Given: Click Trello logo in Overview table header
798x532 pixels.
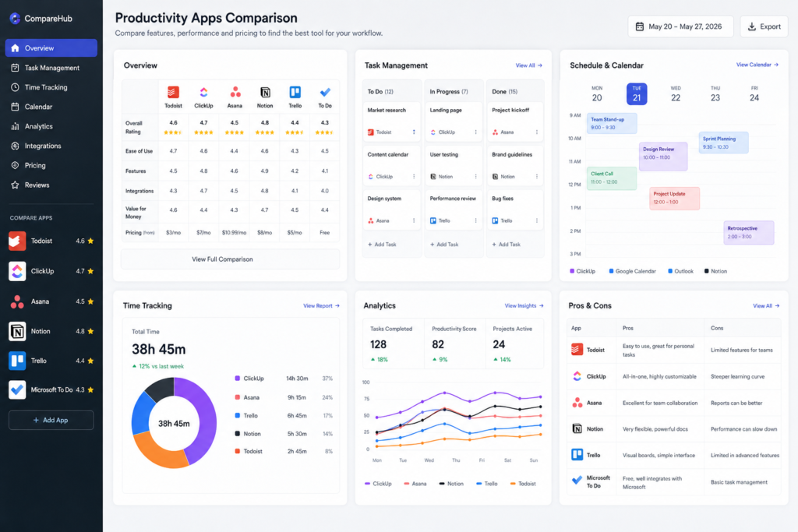Looking at the screenshot, I should pos(295,92).
